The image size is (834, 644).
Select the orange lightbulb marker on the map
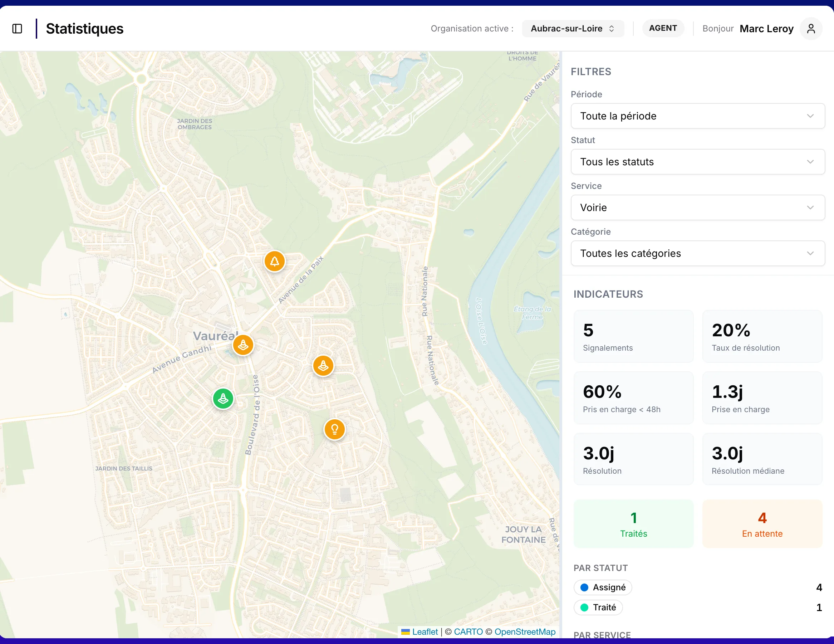pyautogui.click(x=334, y=429)
